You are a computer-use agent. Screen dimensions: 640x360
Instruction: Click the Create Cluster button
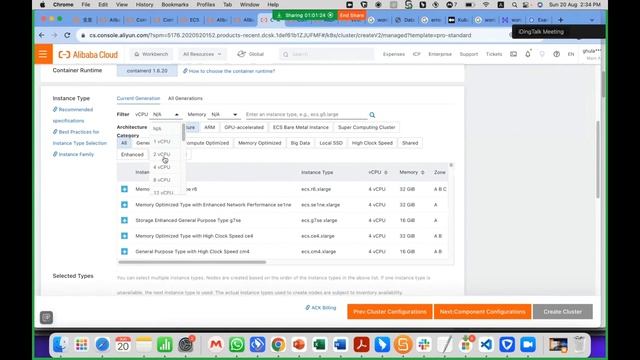[x=562, y=312]
